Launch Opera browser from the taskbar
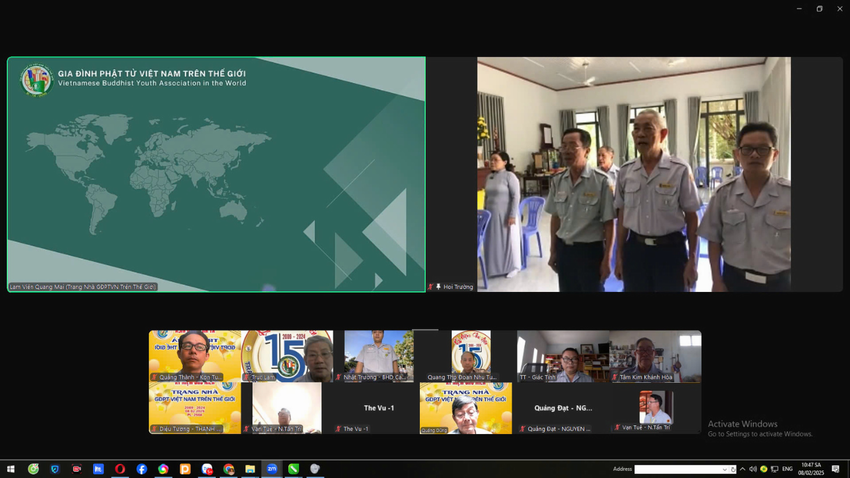Screen dimensions: 850x478 120,469
